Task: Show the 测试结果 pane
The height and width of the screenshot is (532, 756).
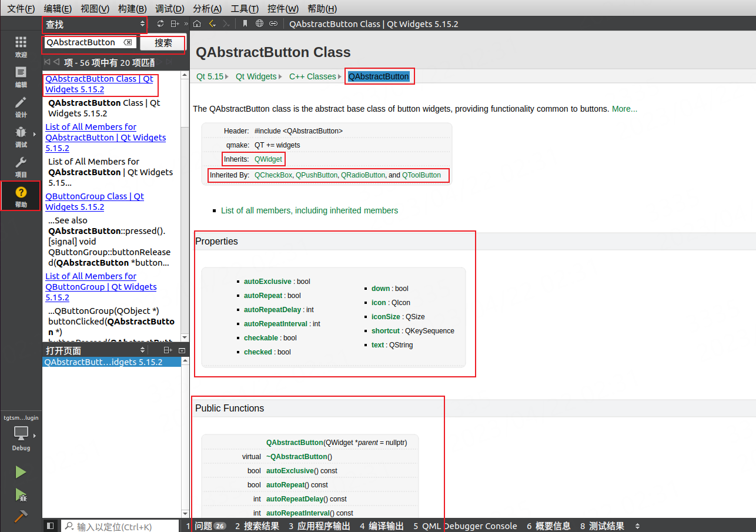Action: tap(602, 526)
